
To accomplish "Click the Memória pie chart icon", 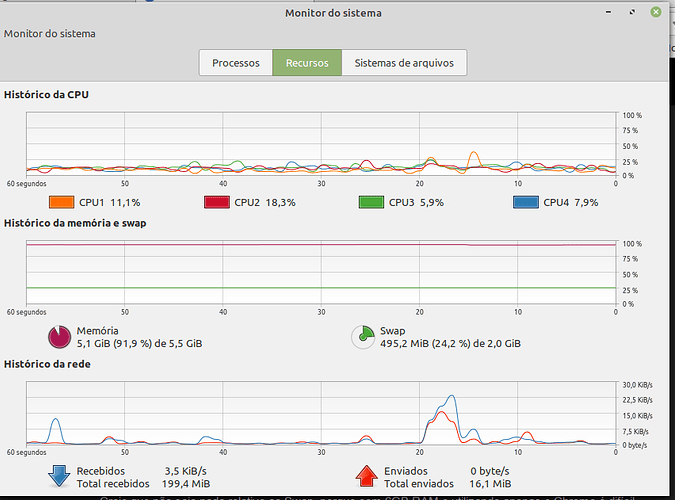I will pyautogui.click(x=59, y=337).
